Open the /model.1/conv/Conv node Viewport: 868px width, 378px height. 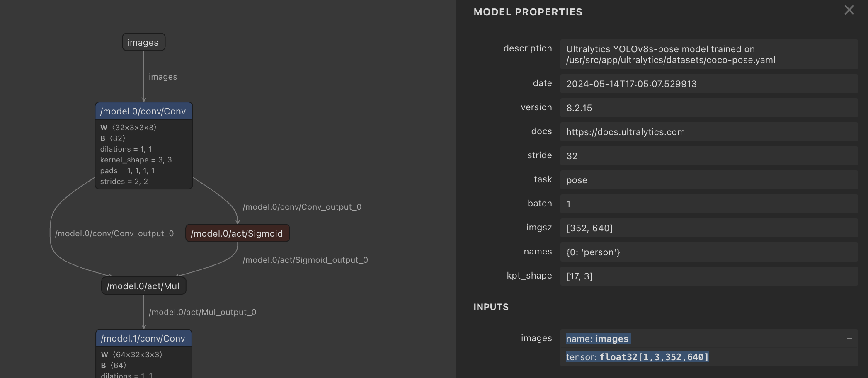tap(143, 338)
